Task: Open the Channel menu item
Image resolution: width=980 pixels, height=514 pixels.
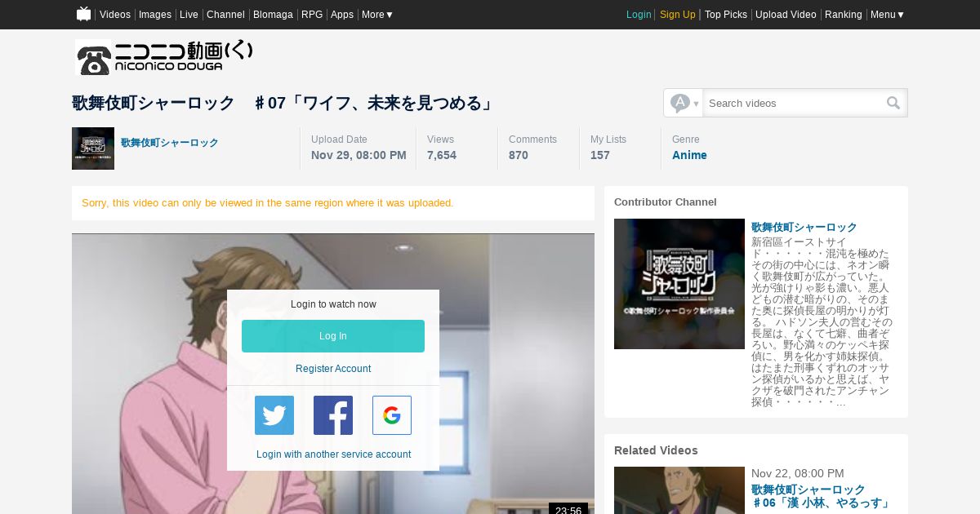Action: 225,15
